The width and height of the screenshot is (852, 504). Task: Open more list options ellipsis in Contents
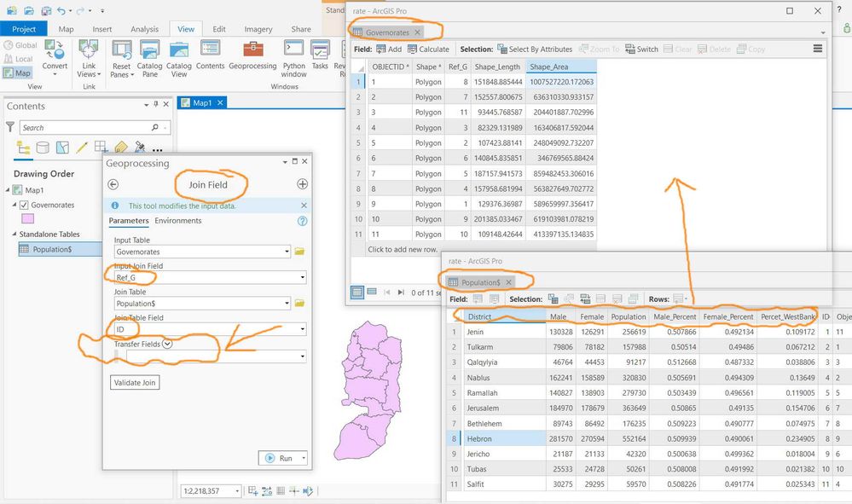click(x=158, y=150)
